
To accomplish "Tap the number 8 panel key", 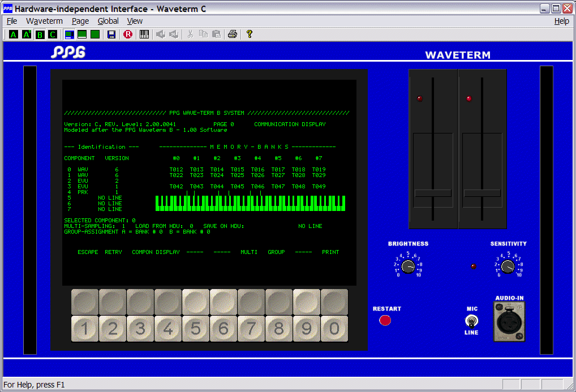I will pyautogui.click(x=279, y=329).
